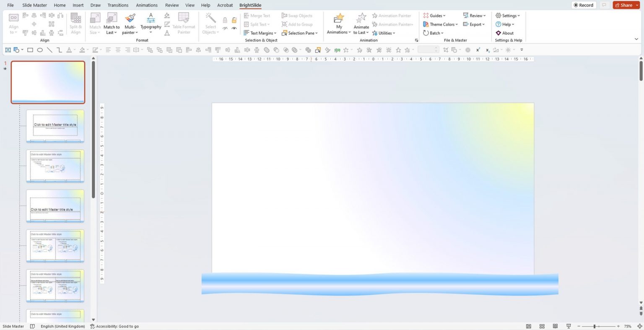The height and width of the screenshot is (330, 644).
Task: Click the Share button
Action: pyautogui.click(x=624, y=5)
